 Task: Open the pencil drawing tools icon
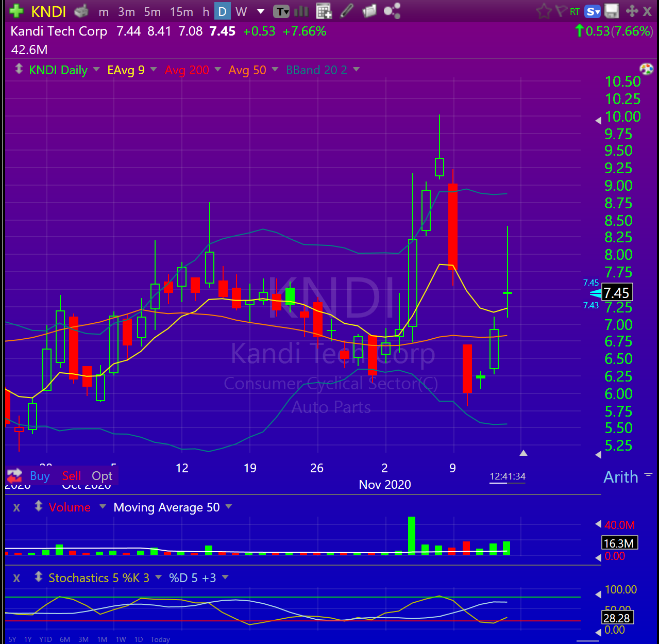coord(347,11)
